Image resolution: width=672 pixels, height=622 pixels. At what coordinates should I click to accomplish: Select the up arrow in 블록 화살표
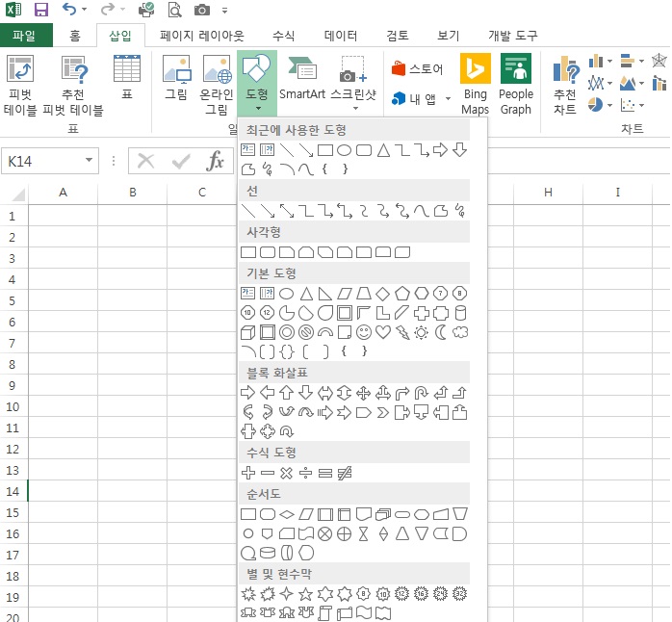click(x=287, y=392)
